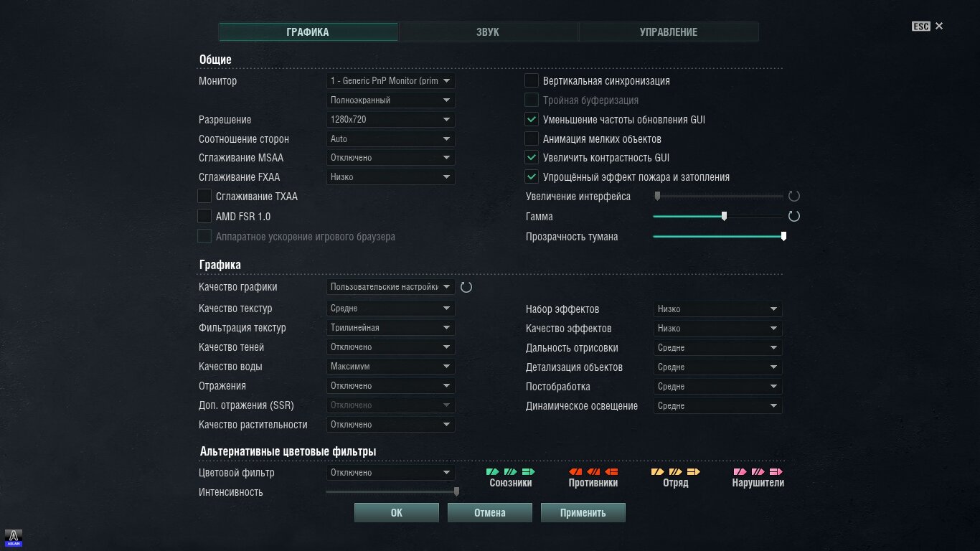
Task: Toggle Аппаратное ускорение игрового браузера checkbox
Action: point(204,236)
